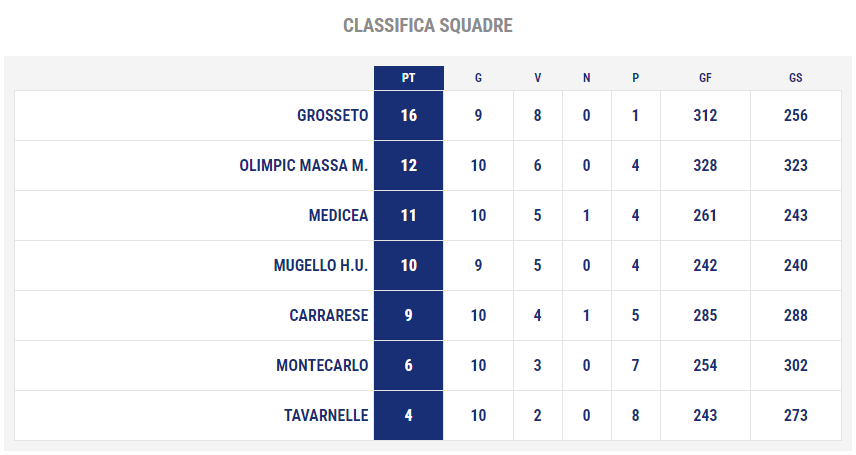Click the CLASSIFICA SQUADRE heading
Screen dimensions: 856x455
pos(427,26)
